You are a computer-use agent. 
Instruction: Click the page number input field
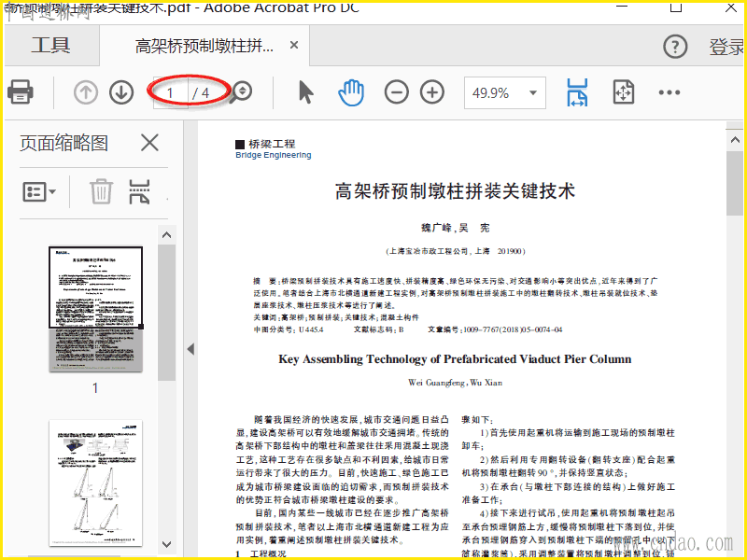click(x=171, y=92)
